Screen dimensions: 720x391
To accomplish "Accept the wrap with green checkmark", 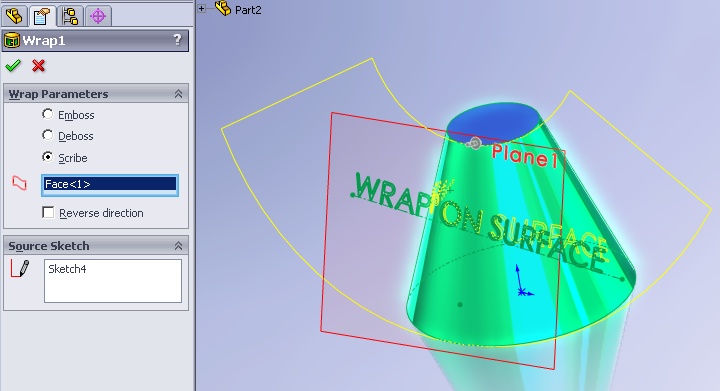I will [x=13, y=66].
